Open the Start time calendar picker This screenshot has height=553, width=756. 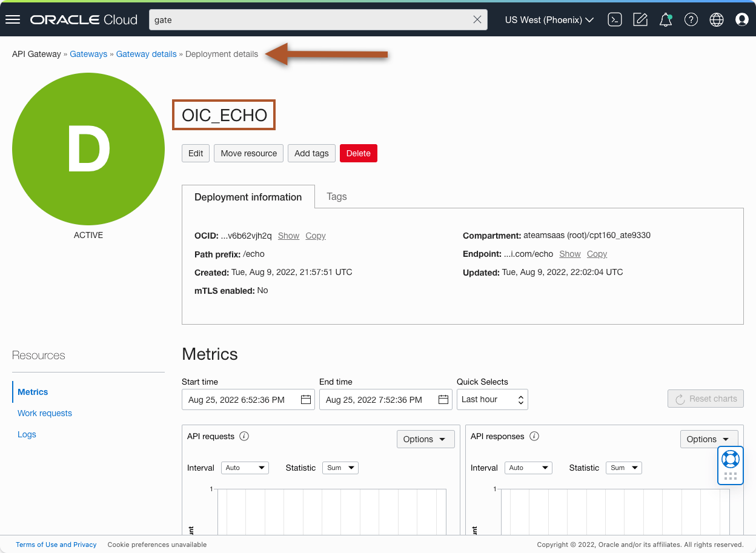(306, 399)
